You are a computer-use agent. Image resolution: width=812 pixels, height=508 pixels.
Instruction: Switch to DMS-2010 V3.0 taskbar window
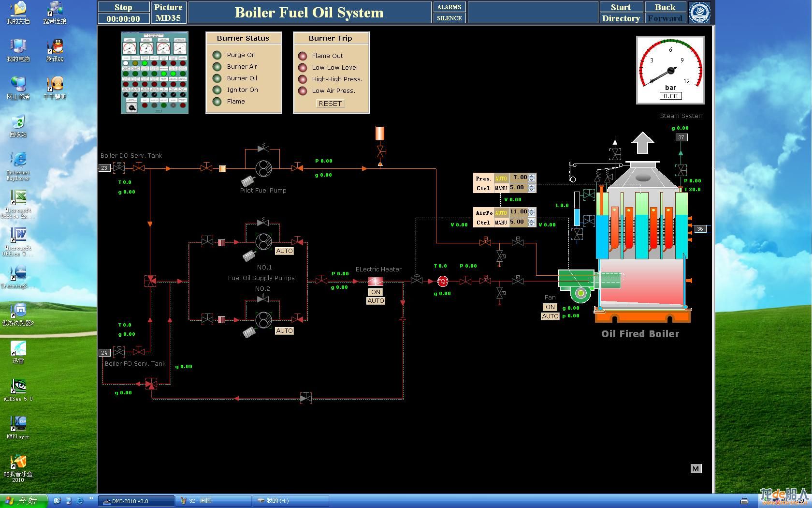coord(136,501)
